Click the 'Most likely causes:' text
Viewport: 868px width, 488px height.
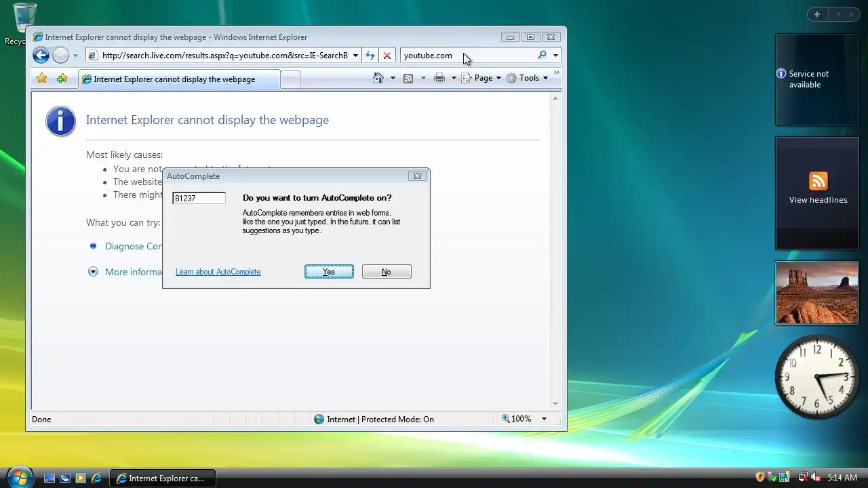(124, 155)
